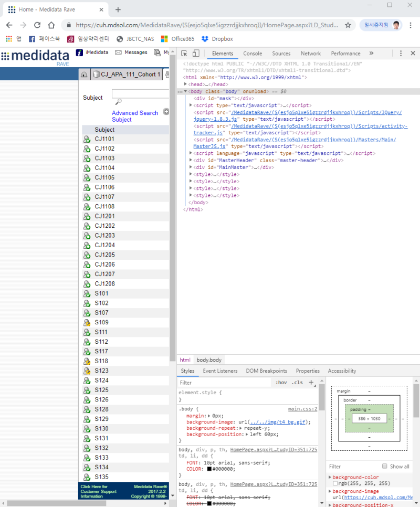Click the plus icon beside Advanced Search

[166, 112]
